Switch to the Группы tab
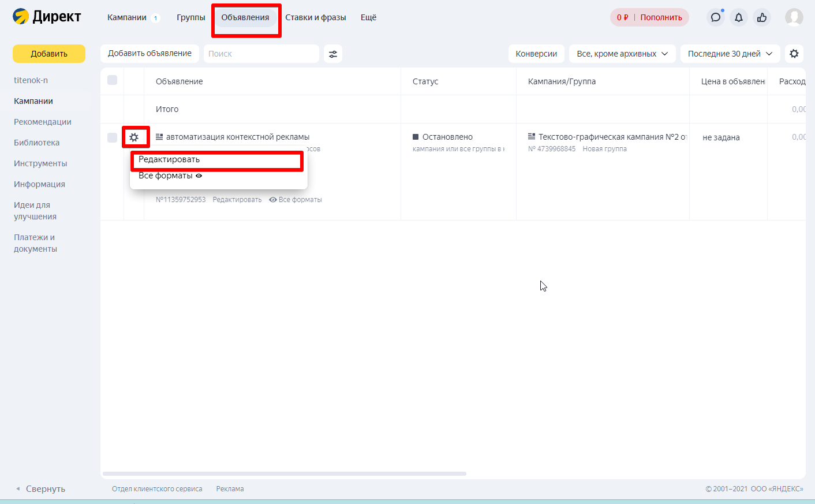The image size is (815, 504). pos(191,17)
